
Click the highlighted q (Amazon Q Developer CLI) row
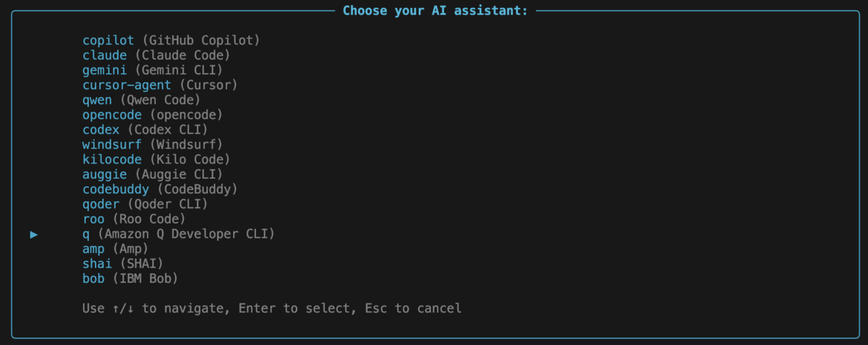pos(179,234)
